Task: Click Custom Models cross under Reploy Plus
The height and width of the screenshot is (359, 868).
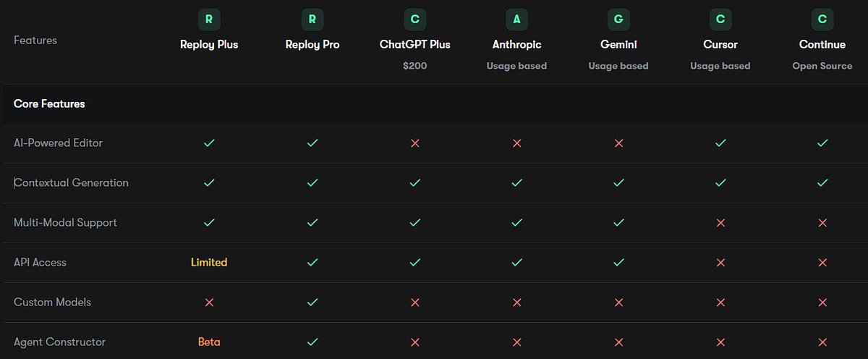Action: click(x=209, y=303)
